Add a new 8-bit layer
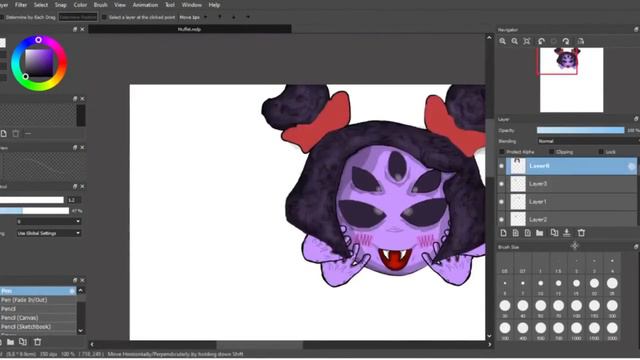The width and height of the screenshot is (640, 360). coord(516,233)
